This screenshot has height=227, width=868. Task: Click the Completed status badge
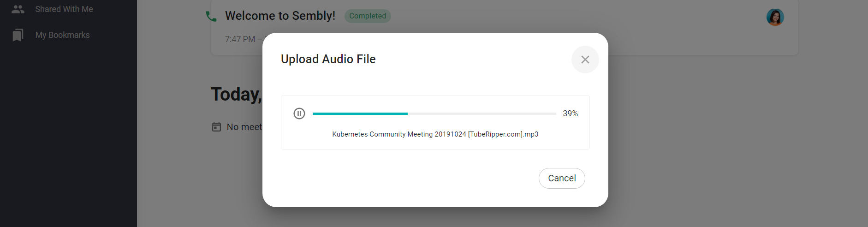368,16
